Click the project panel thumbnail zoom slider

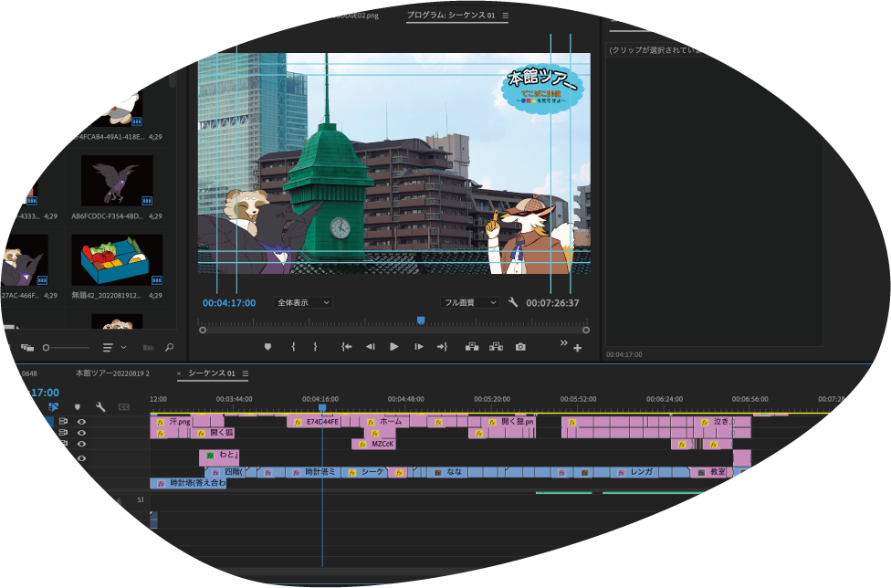coord(66,348)
